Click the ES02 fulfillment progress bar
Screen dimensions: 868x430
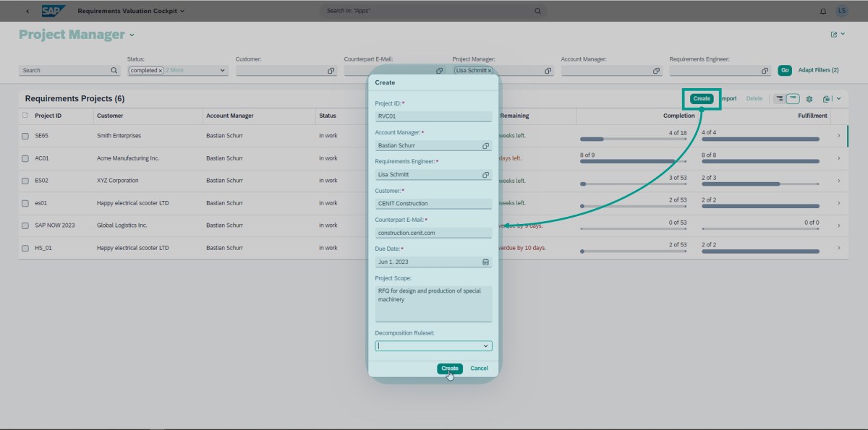[x=760, y=184]
